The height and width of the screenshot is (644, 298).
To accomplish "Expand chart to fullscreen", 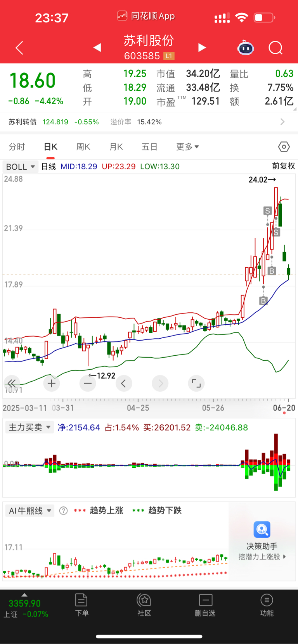I will [196, 383].
